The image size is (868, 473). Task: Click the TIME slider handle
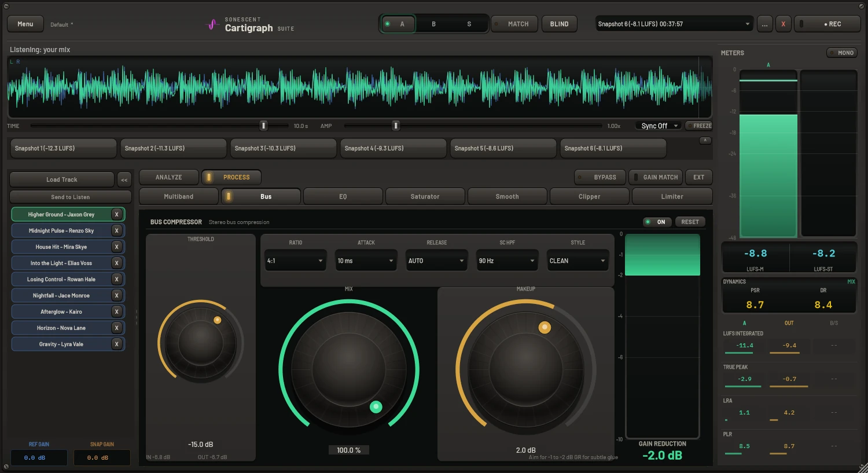pyautogui.click(x=263, y=126)
